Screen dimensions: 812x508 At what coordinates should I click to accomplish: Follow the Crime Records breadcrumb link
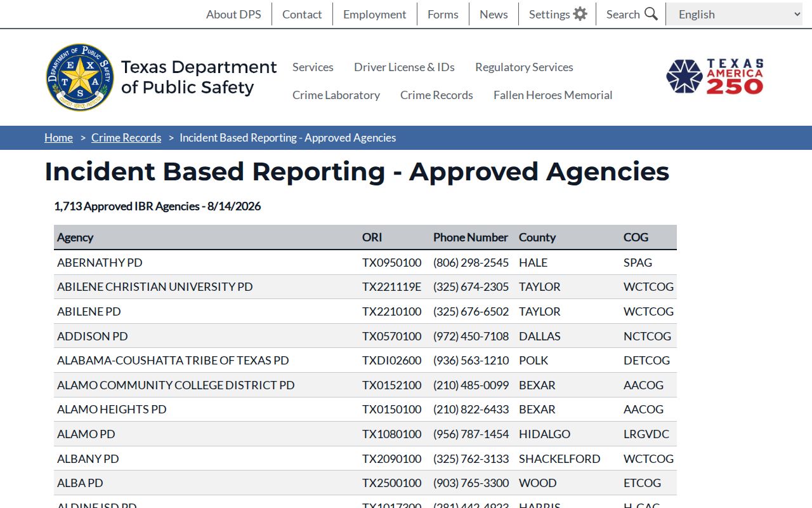tap(126, 138)
